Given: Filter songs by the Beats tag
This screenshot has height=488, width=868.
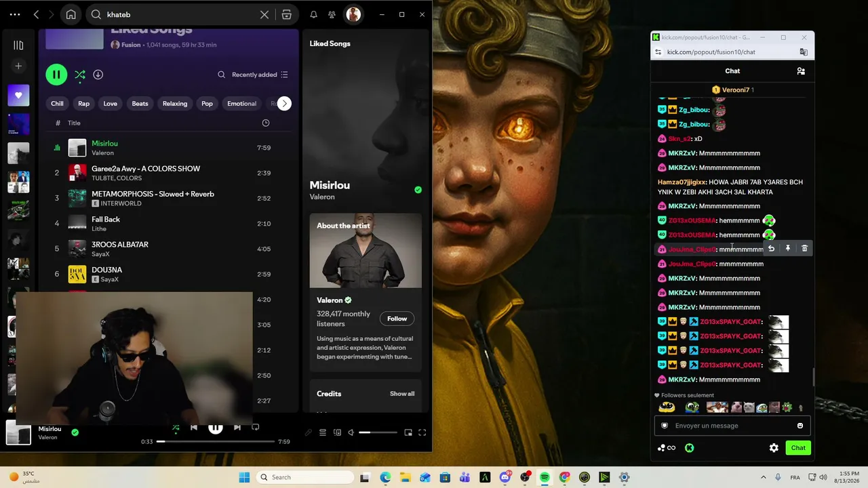Looking at the screenshot, I should pyautogui.click(x=140, y=104).
